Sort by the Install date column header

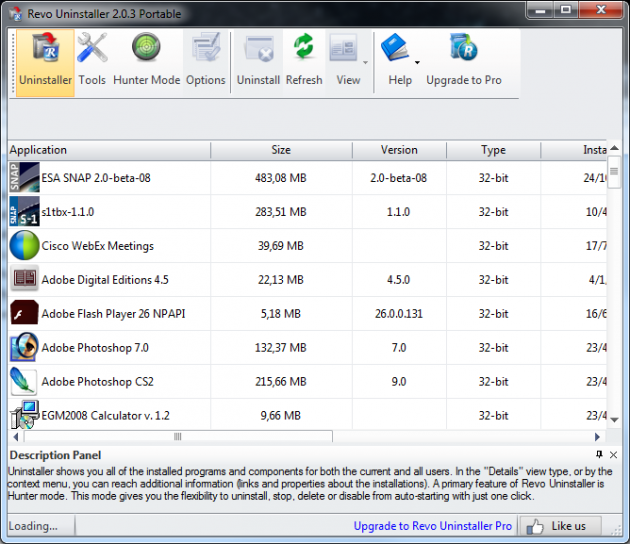coord(574,150)
